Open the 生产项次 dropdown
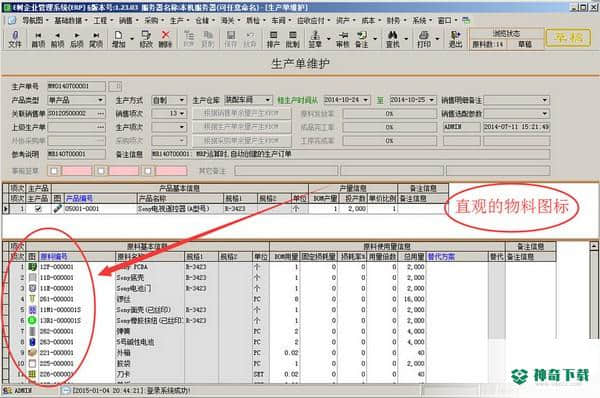 tap(182, 127)
